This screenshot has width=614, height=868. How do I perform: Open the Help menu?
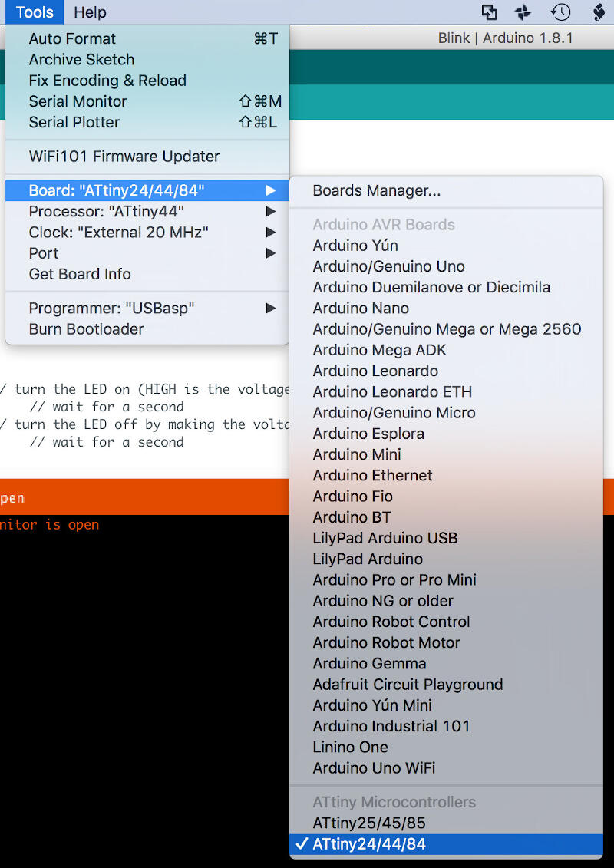pyautogui.click(x=90, y=12)
